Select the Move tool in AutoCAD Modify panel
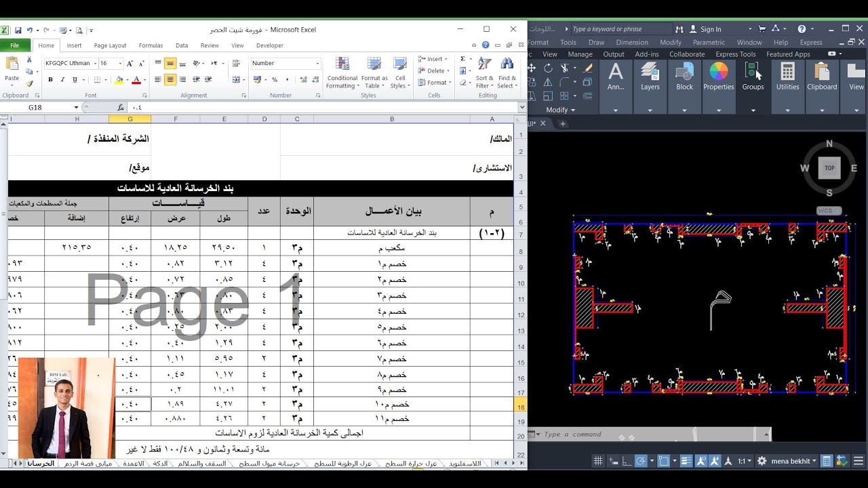Screen dimensions: 868x488 (532, 68)
